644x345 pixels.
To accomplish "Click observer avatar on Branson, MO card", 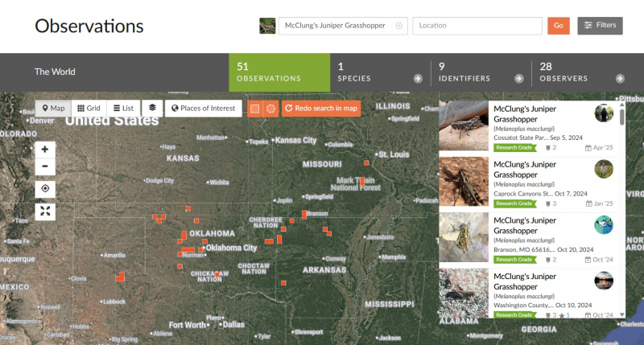I will [x=604, y=225].
